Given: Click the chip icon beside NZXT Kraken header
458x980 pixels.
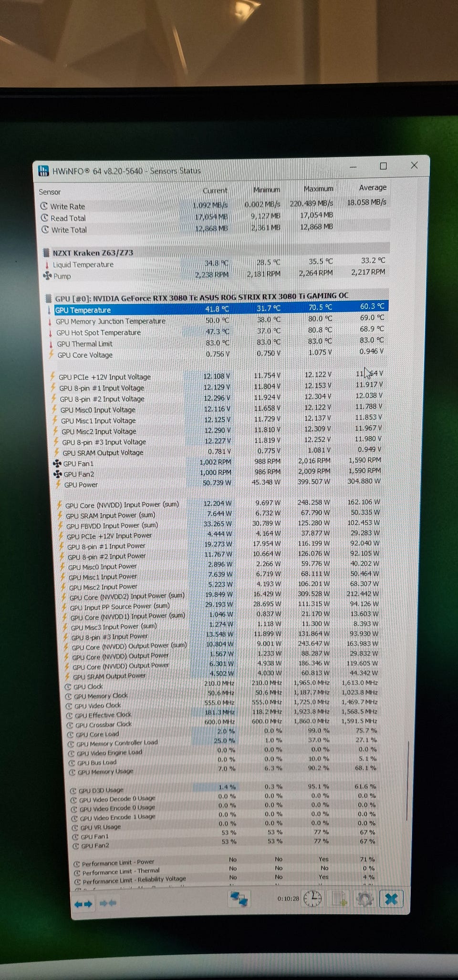Looking at the screenshot, I should pos(46,252).
